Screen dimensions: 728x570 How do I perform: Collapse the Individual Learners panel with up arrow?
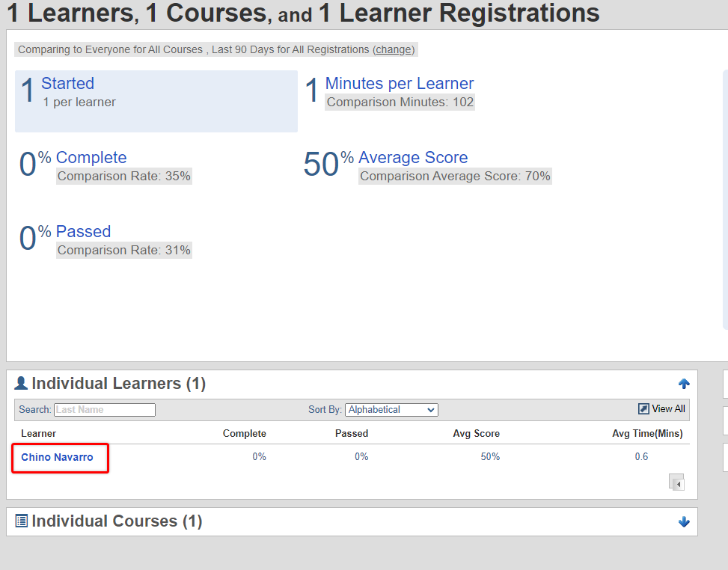coord(684,384)
